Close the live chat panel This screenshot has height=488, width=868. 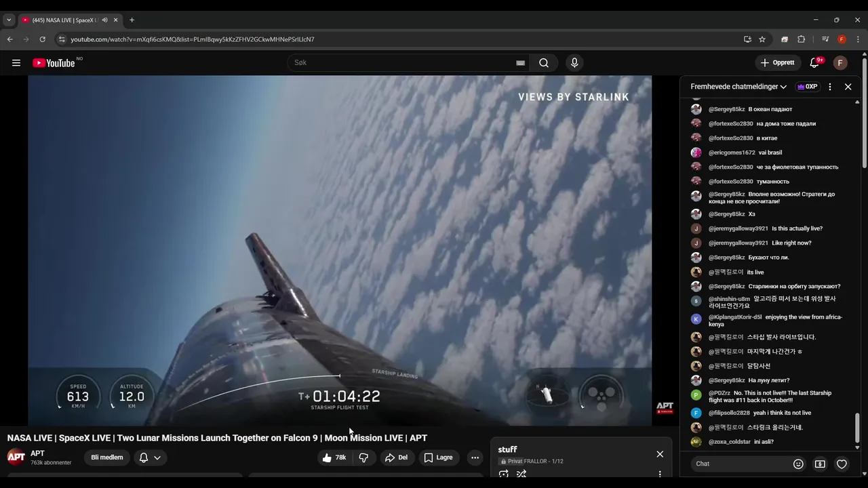pyautogui.click(x=848, y=87)
